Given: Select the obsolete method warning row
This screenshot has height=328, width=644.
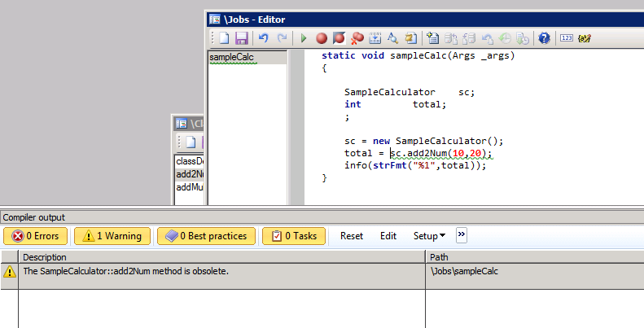Looking at the screenshot, I should point(220,272).
